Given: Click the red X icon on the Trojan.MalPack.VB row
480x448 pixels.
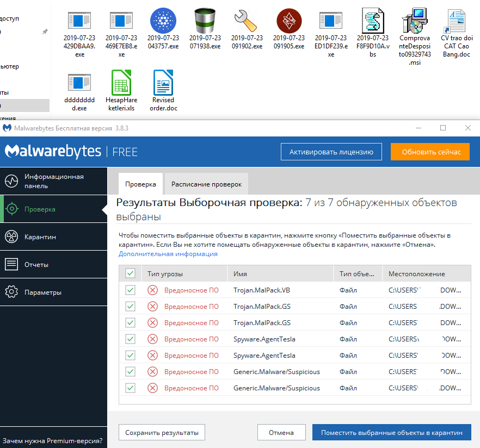Looking at the screenshot, I should click(x=152, y=290).
